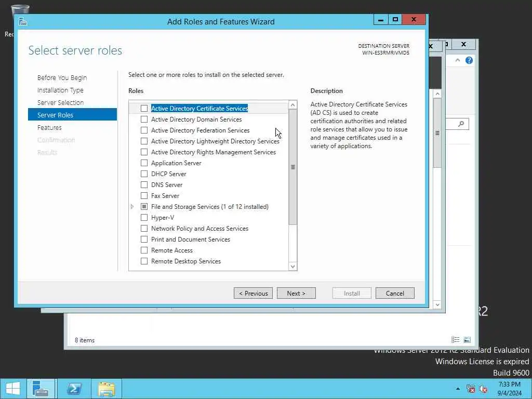Open the Installation Type step
The height and width of the screenshot is (399, 532).
60,90
